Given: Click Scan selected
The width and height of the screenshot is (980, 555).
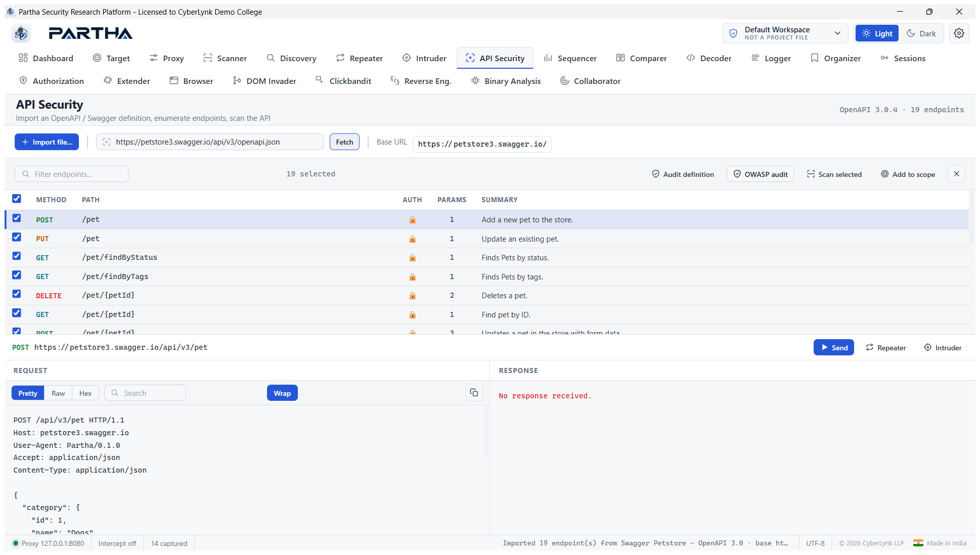Looking at the screenshot, I should [834, 174].
